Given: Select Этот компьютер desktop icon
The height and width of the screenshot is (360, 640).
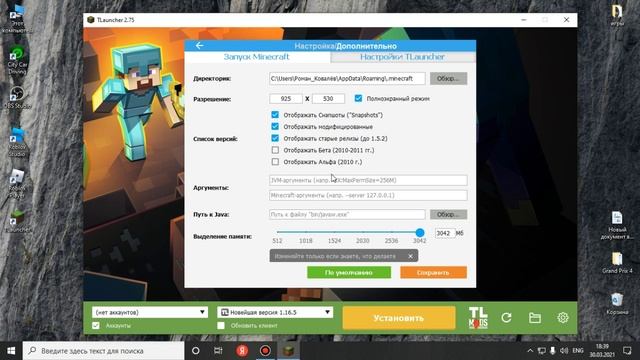Looking at the screenshot, I should (x=17, y=20).
